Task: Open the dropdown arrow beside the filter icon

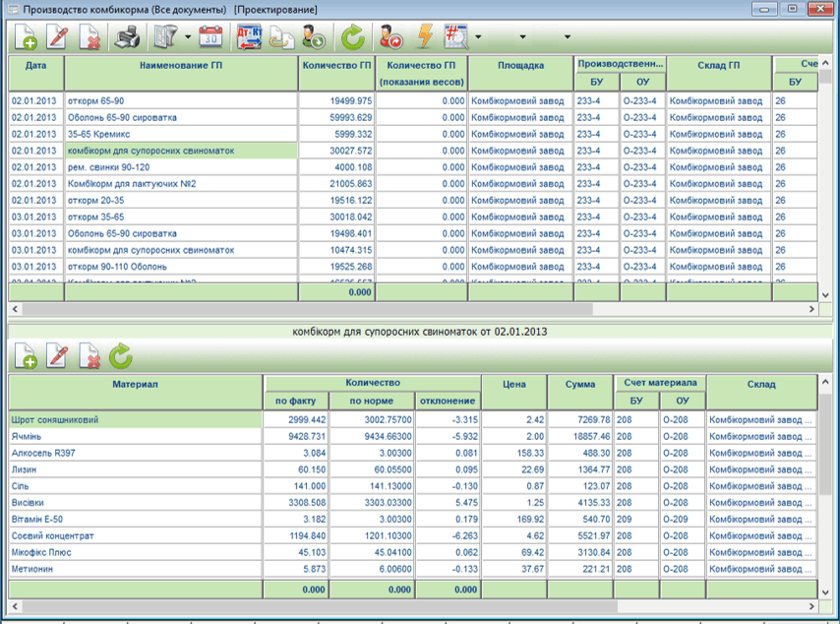Action: click(186, 38)
